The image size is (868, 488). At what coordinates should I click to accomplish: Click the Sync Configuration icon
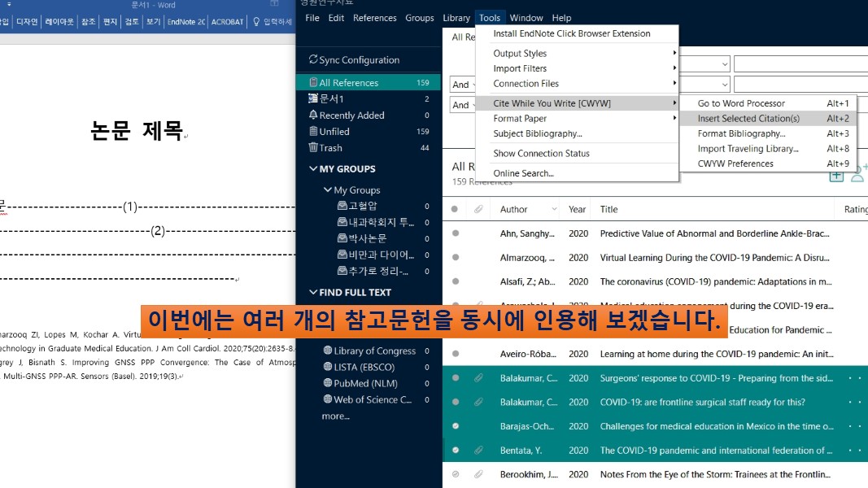coord(312,59)
